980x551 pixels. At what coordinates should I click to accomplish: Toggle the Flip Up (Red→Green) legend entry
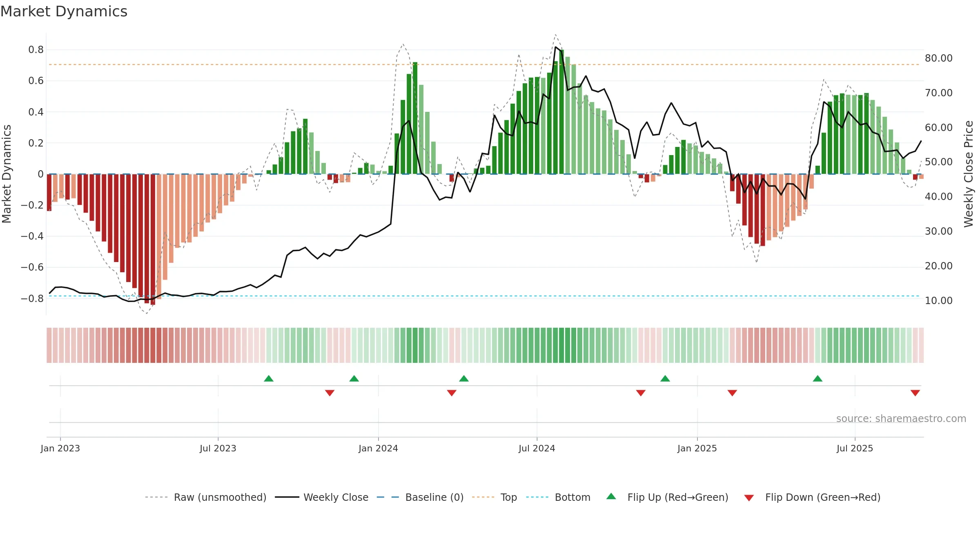(x=667, y=497)
